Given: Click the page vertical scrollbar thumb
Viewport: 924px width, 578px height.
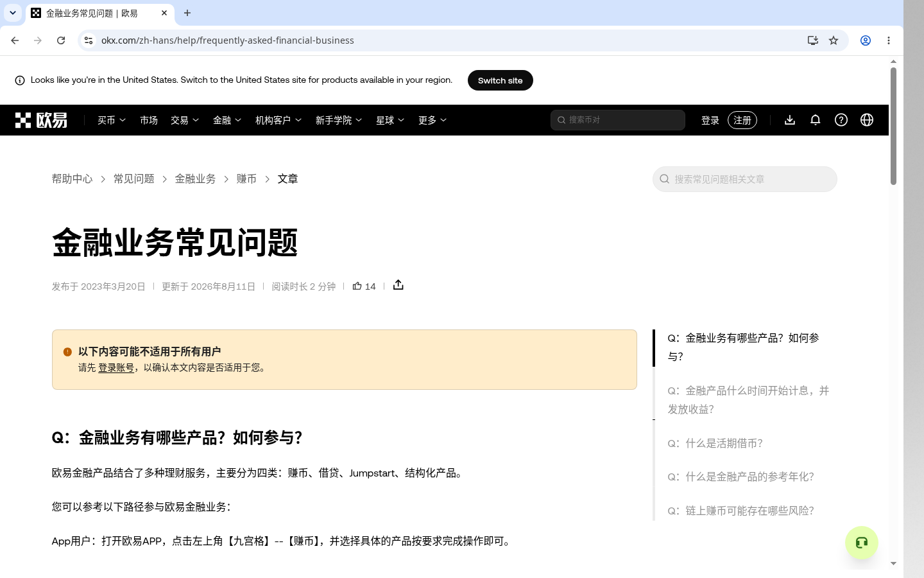Looking at the screenshot, I should (x=893, y=126).
